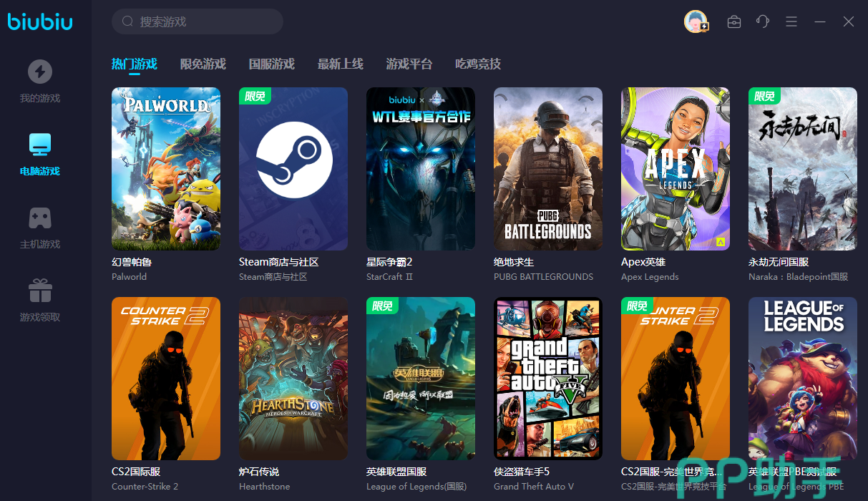Open the 最新上线 tab

tap(340, 64)
